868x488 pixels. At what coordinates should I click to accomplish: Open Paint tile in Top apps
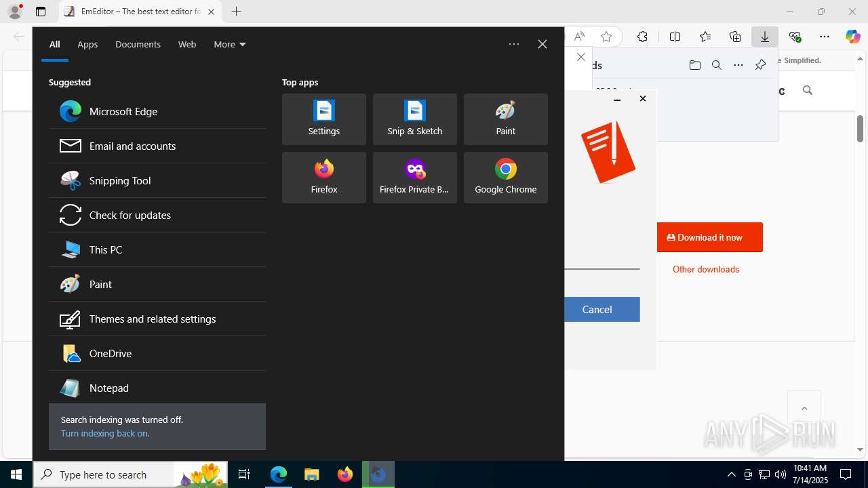point(506,119)
